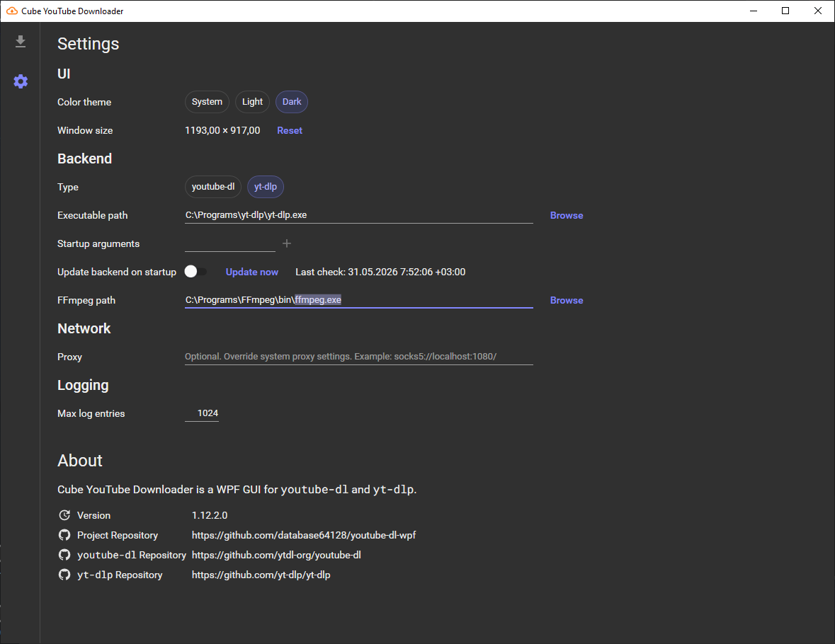
Task: Toggle Update backend on startup switch
Action: click(x=195, y=272)
